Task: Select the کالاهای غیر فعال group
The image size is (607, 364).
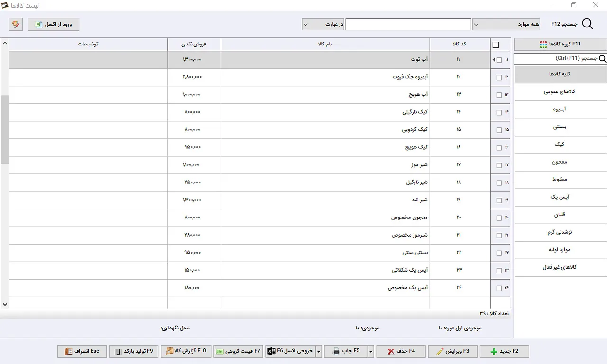Action: 560,267
